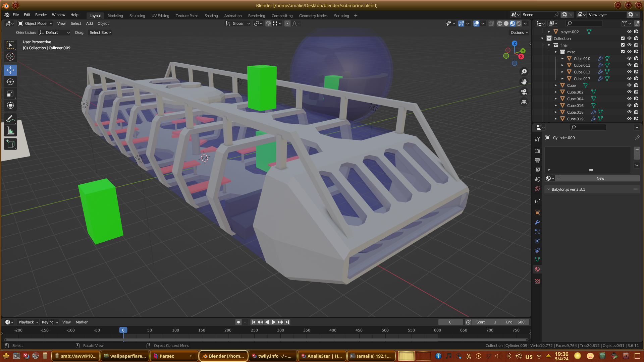Open the Render menu
Viewport: 644px width, 362px height.
[41, 15]
